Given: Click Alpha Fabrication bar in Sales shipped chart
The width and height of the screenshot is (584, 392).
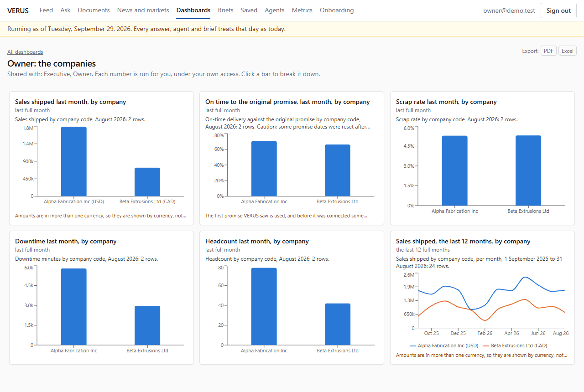Looking at the screenshot, I should coord(74,161).
